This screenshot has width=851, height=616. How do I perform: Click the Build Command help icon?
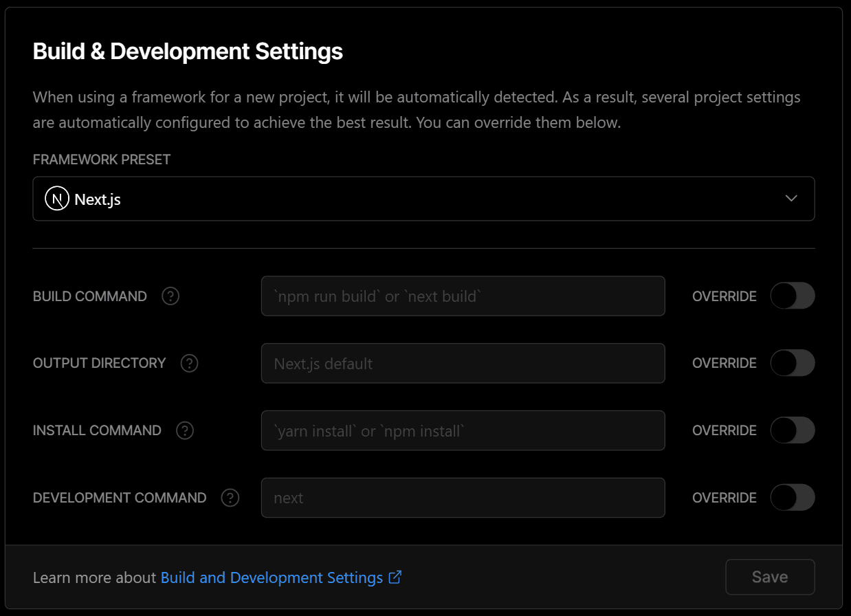pyautogui.click(x=170, y=296)
